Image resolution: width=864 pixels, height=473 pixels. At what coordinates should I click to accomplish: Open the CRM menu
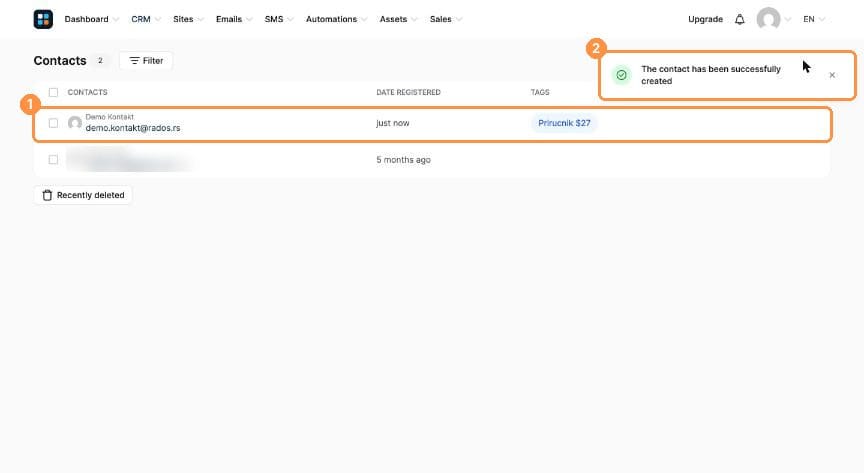click(146, 19)
